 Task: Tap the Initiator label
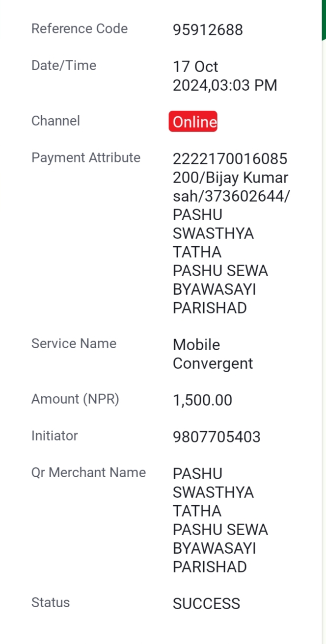pos(54,436)
